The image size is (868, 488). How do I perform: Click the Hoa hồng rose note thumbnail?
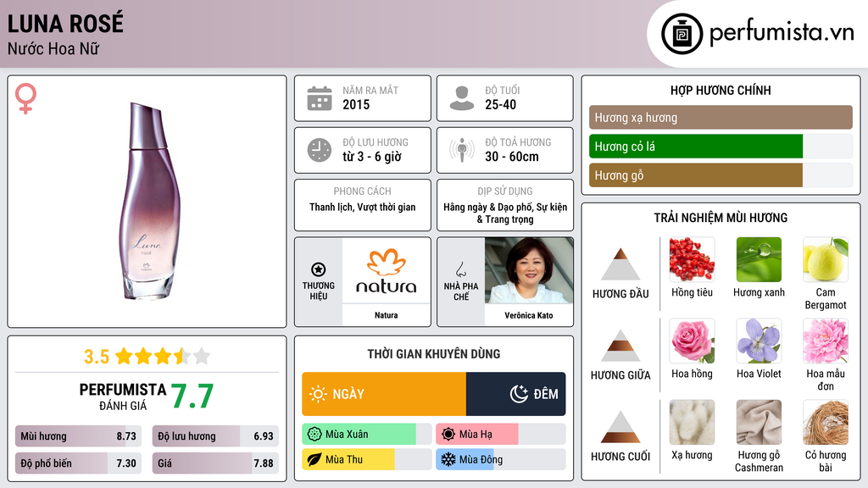(692, 341)
